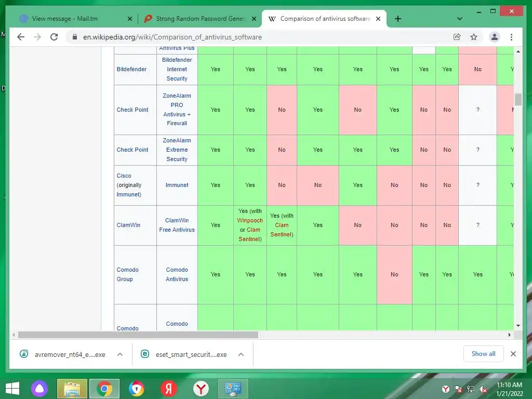Viewport: 532px width, 399px height.
Task: Open Bitdefender Internet Security link
Action: pyautogui.click(x=177, y=69)
